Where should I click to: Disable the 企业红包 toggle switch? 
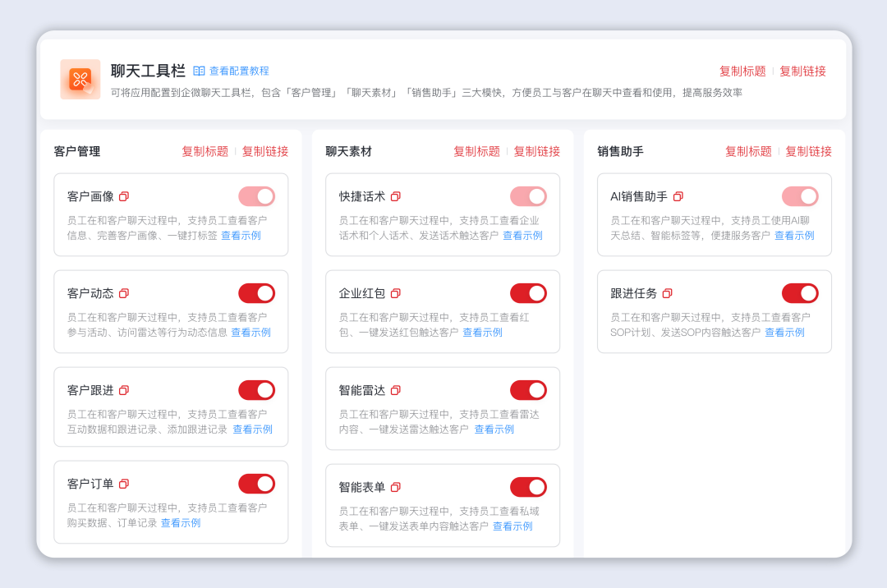pyautogui.click(x=528, y=293)
